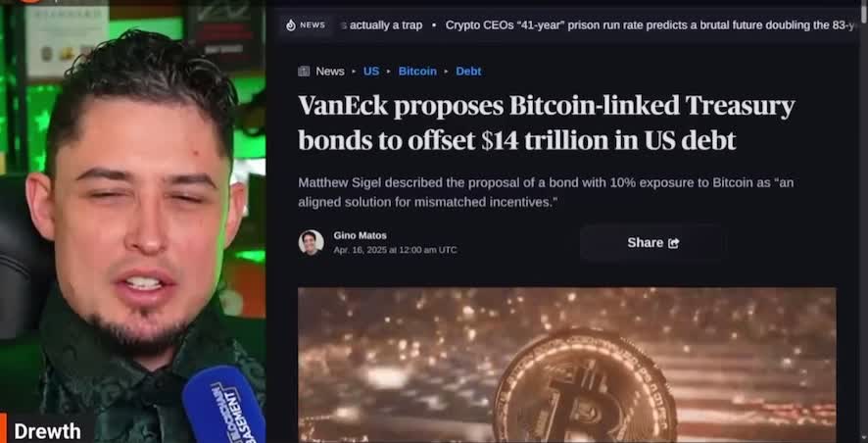The width and height of the screenshot is (868, 443).
Task: Open Gino Matos author avatar
Action: (x=311, y=242)
